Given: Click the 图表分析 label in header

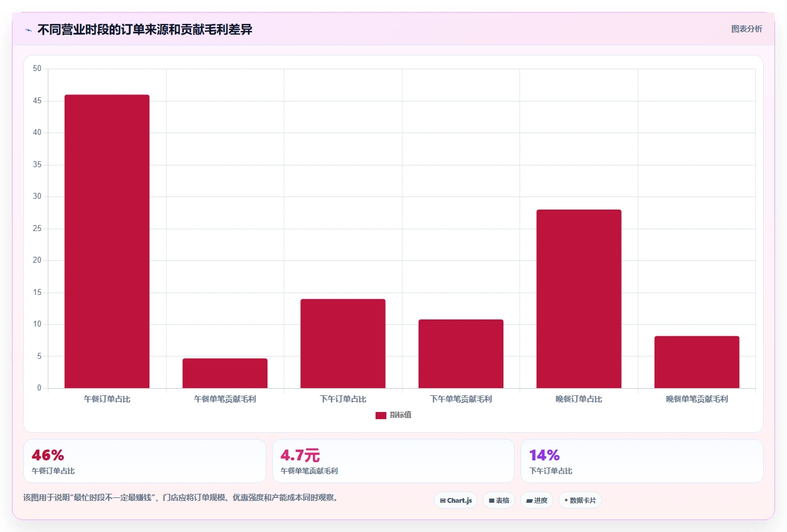Looking at the screenshot, I should [x=746, y=29].
